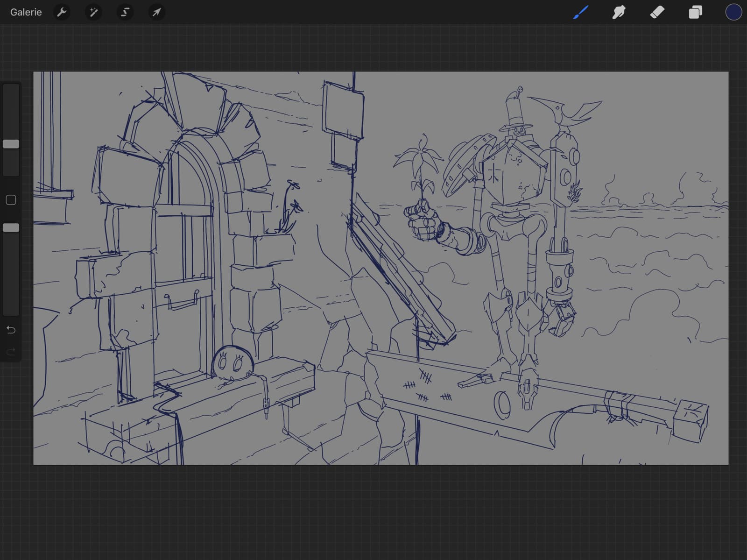This screenshot has width=747, height=560.
Task: Open the Adjustments magic wand menu
Action: [x=93, y=12]
